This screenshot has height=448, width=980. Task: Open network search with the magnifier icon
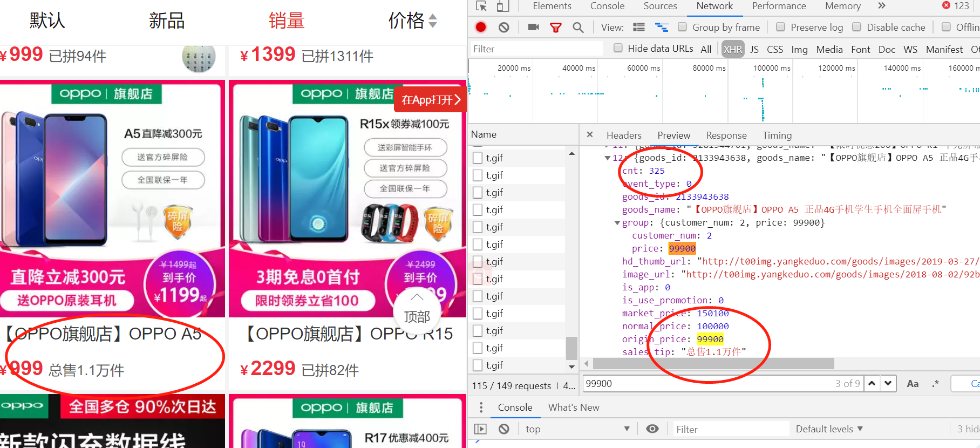click(x=578, y=28)
